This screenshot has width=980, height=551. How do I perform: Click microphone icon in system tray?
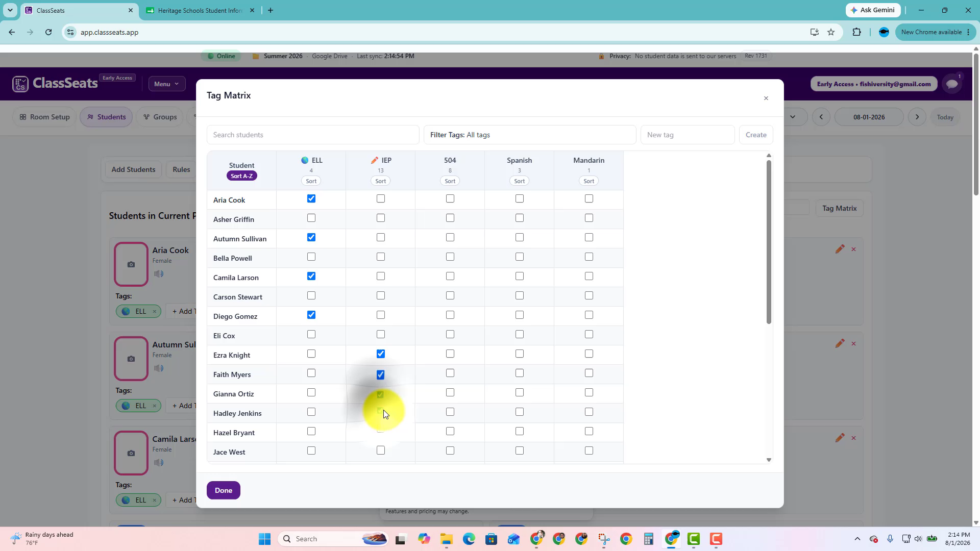click(x=890, y=539)
